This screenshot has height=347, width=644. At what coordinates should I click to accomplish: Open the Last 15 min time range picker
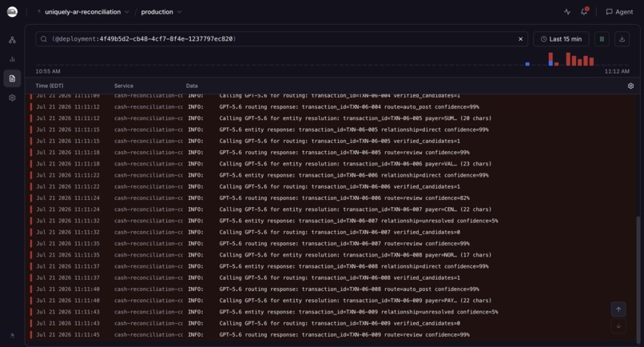561,39
